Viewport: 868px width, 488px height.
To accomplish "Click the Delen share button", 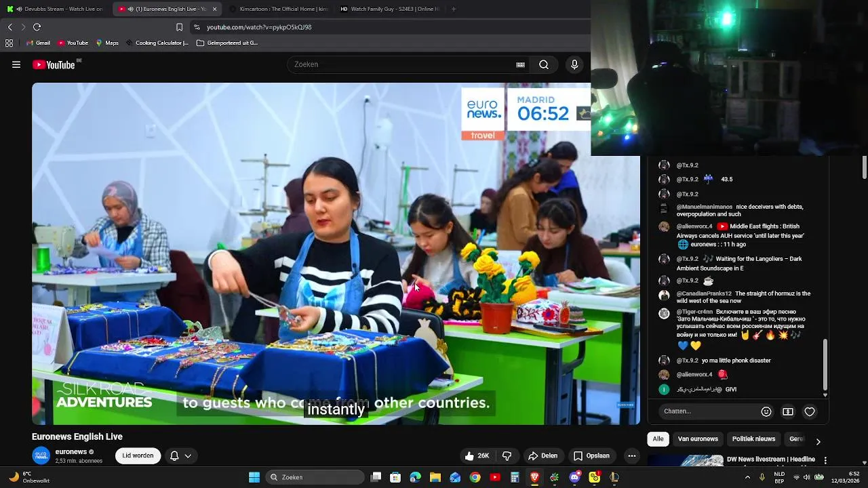I will (543, 456).
